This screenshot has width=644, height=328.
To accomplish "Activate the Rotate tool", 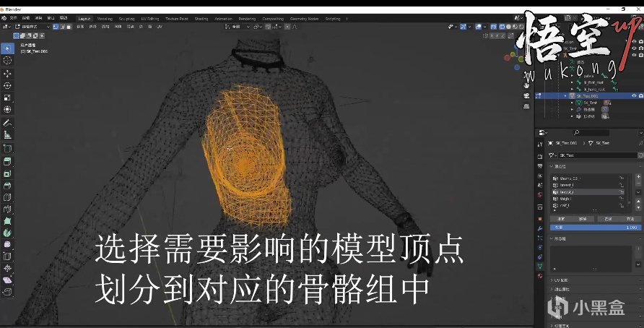I will [7, 85].
